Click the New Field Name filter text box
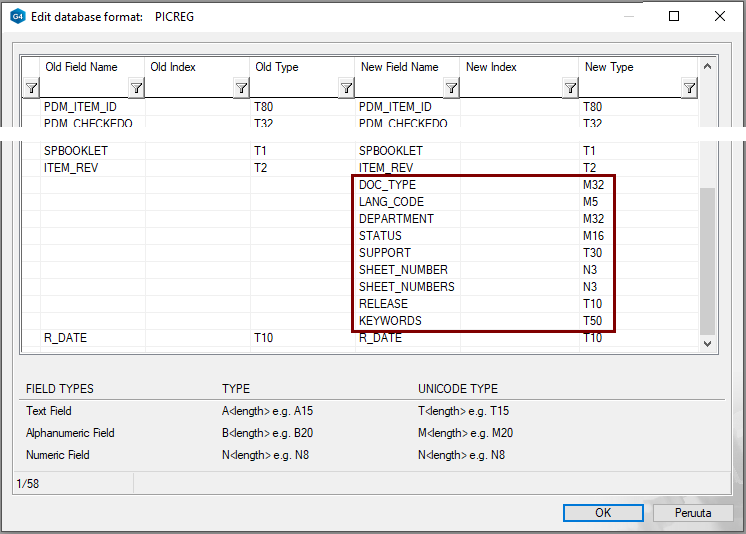The height and width of the screenshot is (534, 746). click(x=399, y=88)
